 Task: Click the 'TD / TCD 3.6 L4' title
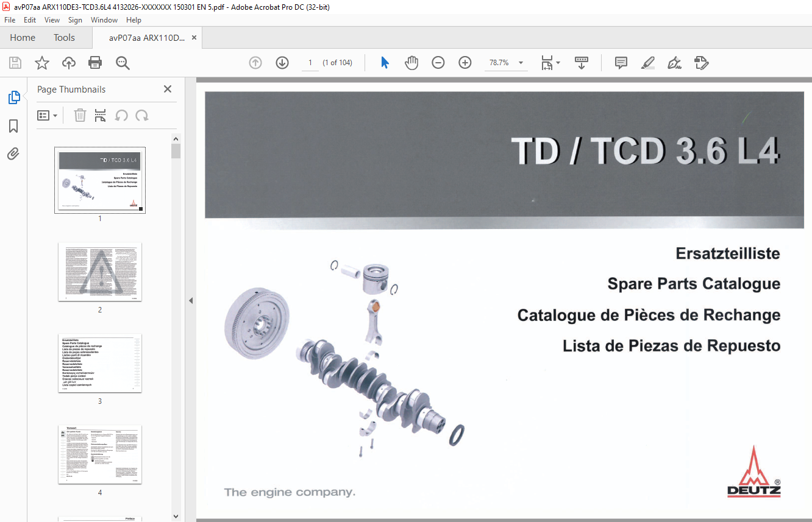pyautogui.click(x=646, y=150)
